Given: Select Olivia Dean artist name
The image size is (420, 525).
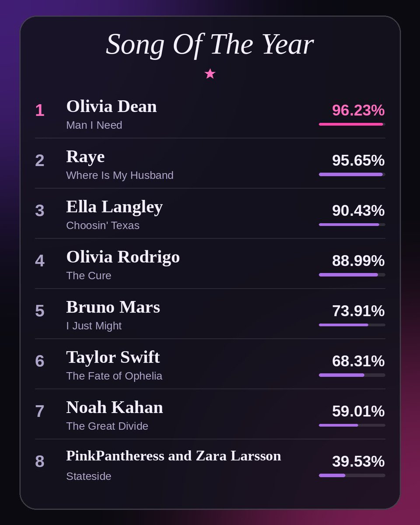Looking at the screenshot, I should click(112, 106).
